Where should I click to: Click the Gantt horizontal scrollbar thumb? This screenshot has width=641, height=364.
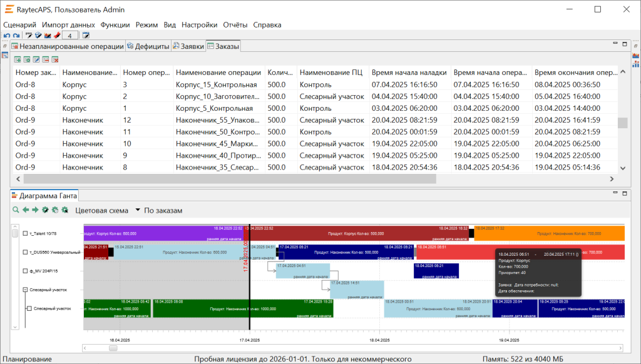tap(113, 348)
